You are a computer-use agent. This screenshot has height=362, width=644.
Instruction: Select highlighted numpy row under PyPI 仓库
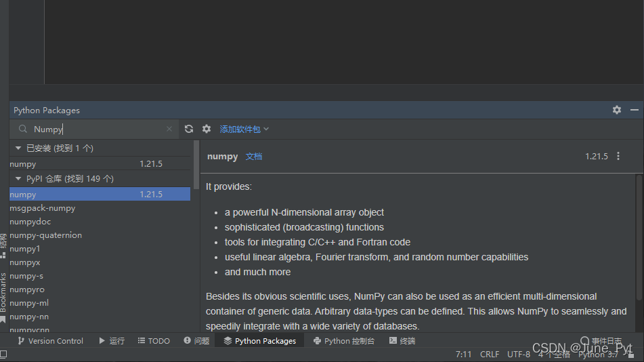100,194
